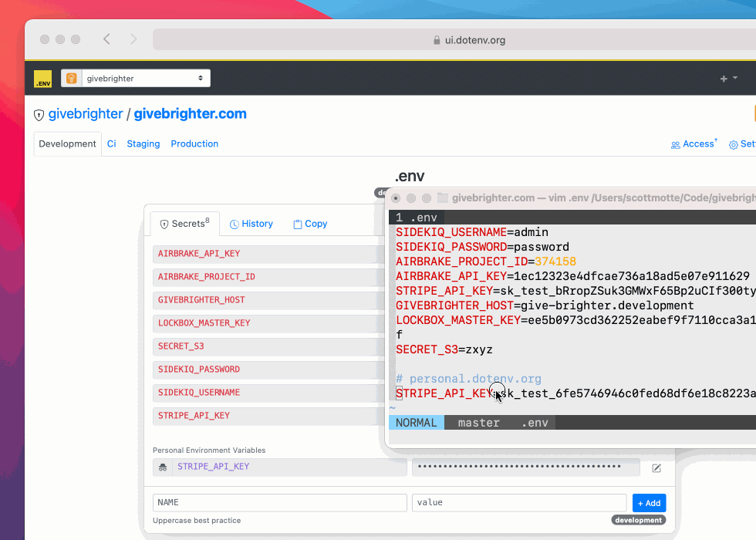Click the NORMAL mode indicator in vim status
The image size is (756, 540).
(x=416, y=423)
